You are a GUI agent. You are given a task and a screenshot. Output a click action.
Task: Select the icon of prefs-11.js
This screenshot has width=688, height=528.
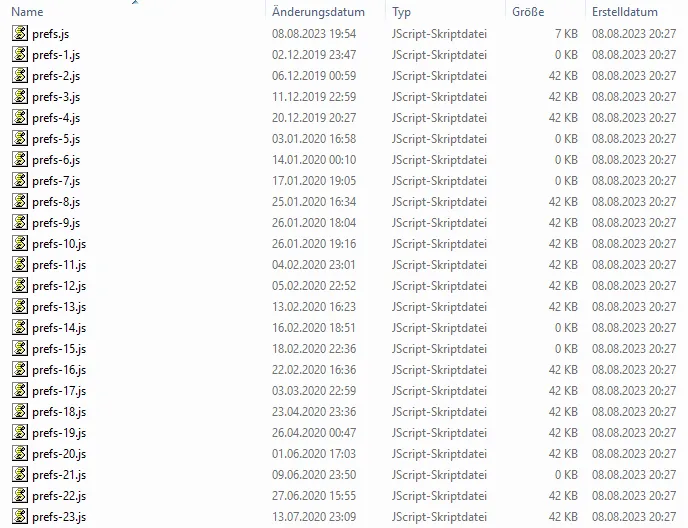[20, 265]
